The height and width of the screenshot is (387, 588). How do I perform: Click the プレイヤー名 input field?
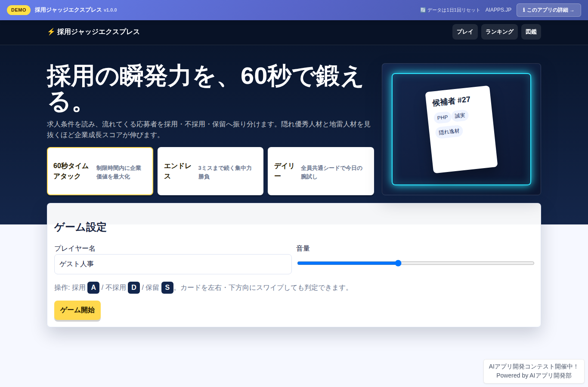[173, 264]
